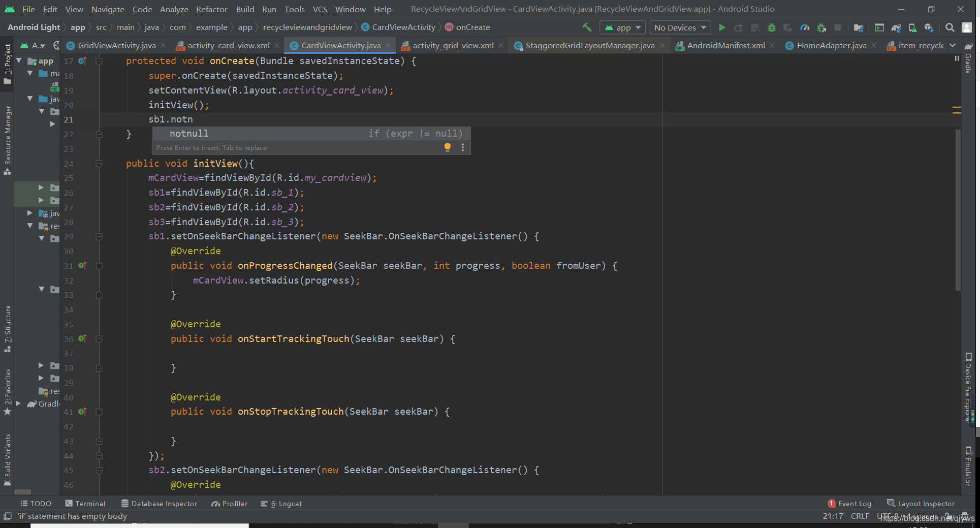Screen dimensions: 980x528
Task: Open the Refactor menu
Action: 211,9
